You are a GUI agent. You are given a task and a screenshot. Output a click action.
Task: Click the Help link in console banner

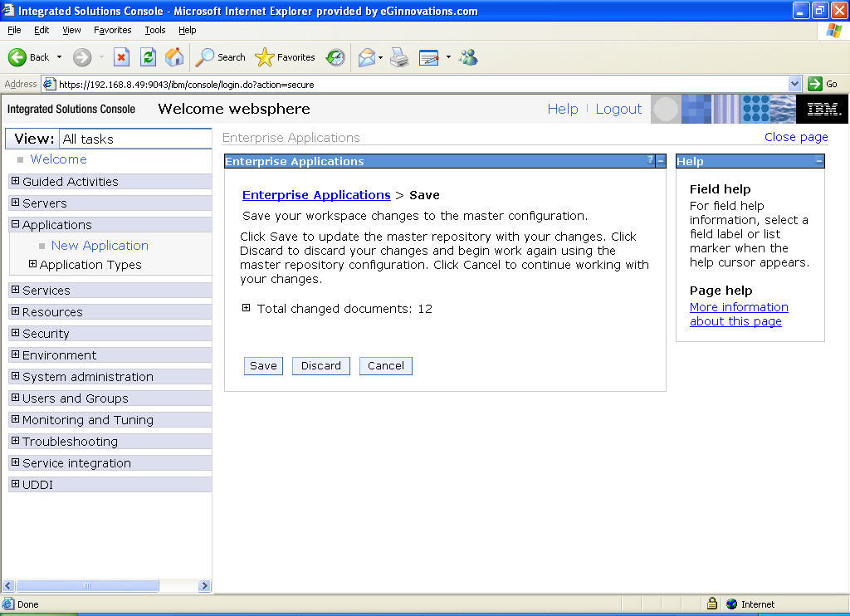point(563,109)
